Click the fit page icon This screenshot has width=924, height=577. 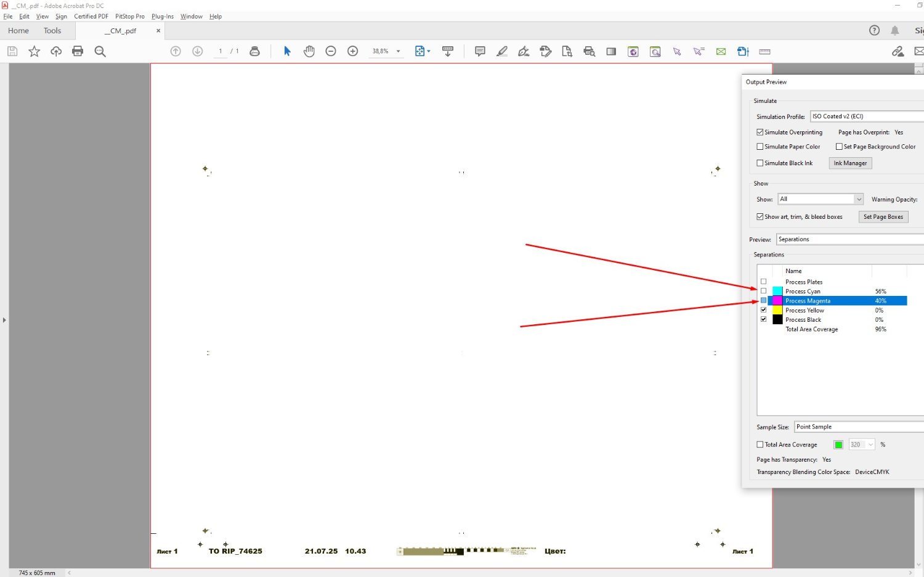tap(420, 51)
